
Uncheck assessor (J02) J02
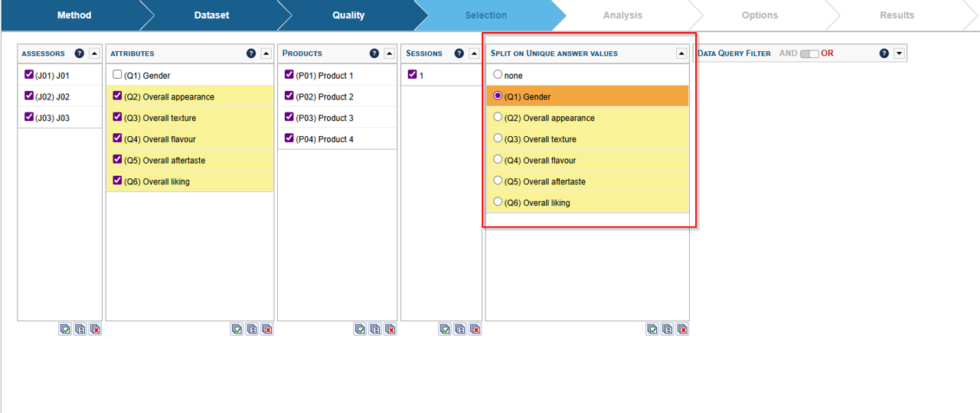pos(29,96)
